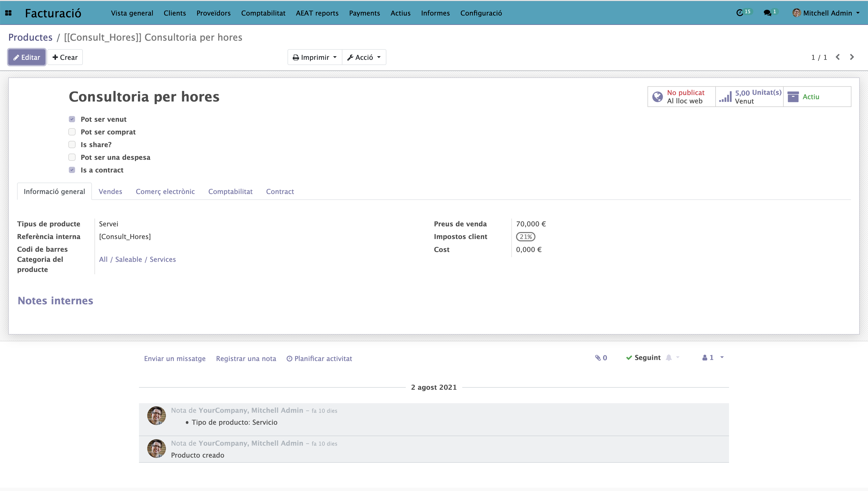
Task: Click the avatar on the Tipo de producto note
Action: click(156, 415)
